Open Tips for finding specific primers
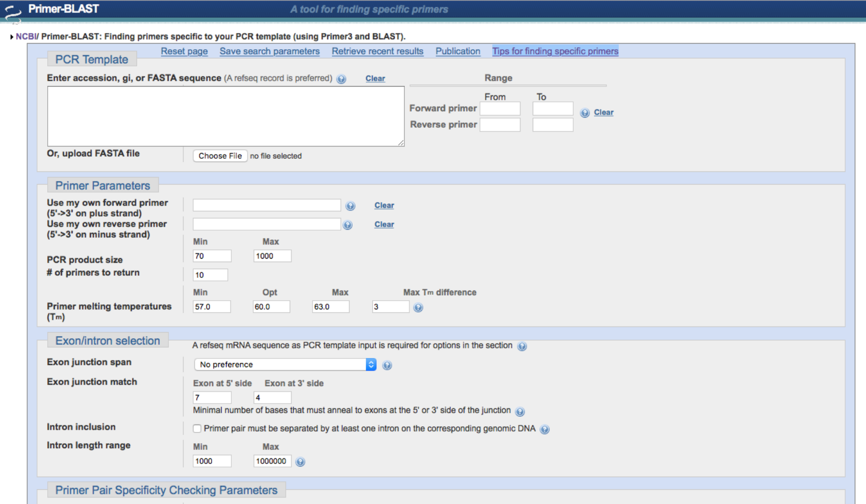 tap(555, 51)
